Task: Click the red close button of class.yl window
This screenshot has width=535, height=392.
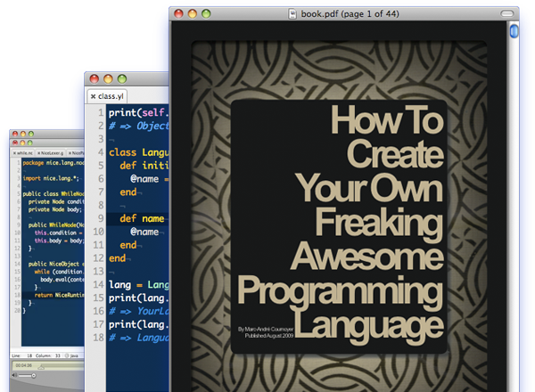Action: pos(94,78)
